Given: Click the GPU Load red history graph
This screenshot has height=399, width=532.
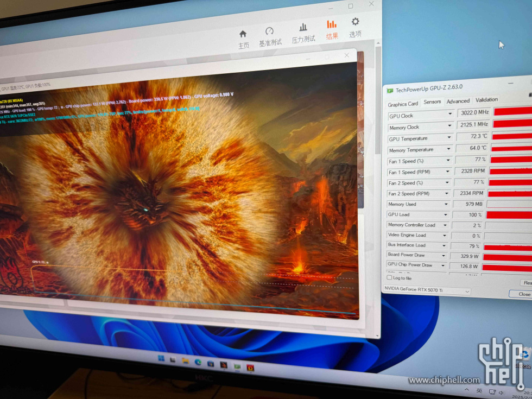Looking at the screenshot, I should point(509,215).
